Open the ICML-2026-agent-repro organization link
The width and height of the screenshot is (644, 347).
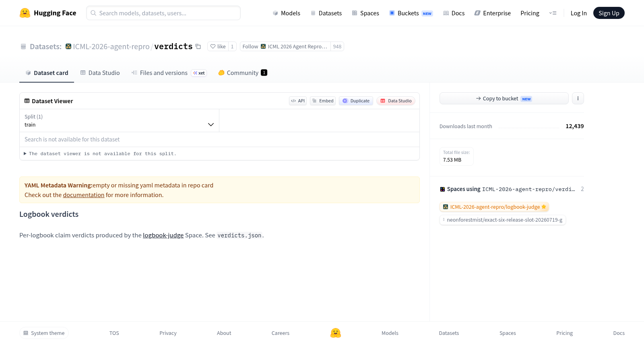point(111,46)
